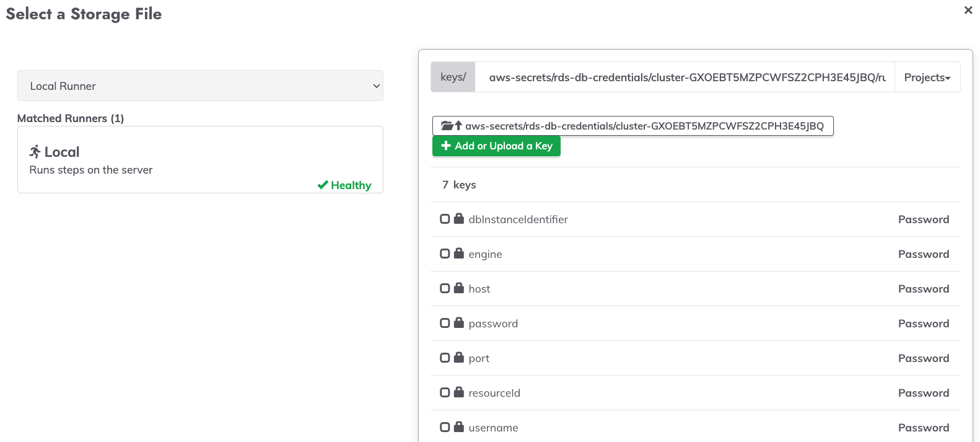Click the lock icon beside password key
The width and height of the screenshot is (980, 442).
[x=459, y=322]
